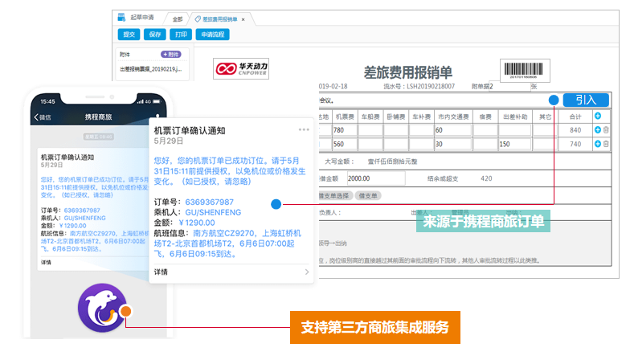The height and width of the screenshot is (364, 630).
Task: Delete the expense row totaling 840
Action: (x=606, y=130)
